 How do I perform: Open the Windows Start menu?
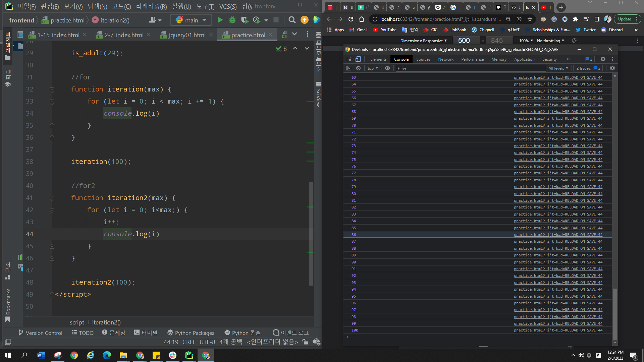8,355
